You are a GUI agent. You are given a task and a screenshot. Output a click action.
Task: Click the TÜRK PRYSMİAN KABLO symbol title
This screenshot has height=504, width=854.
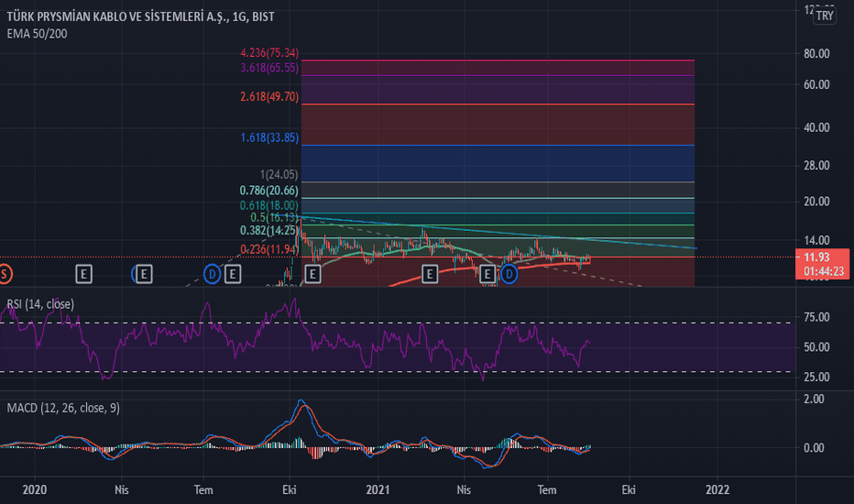[x=140, y=16]
